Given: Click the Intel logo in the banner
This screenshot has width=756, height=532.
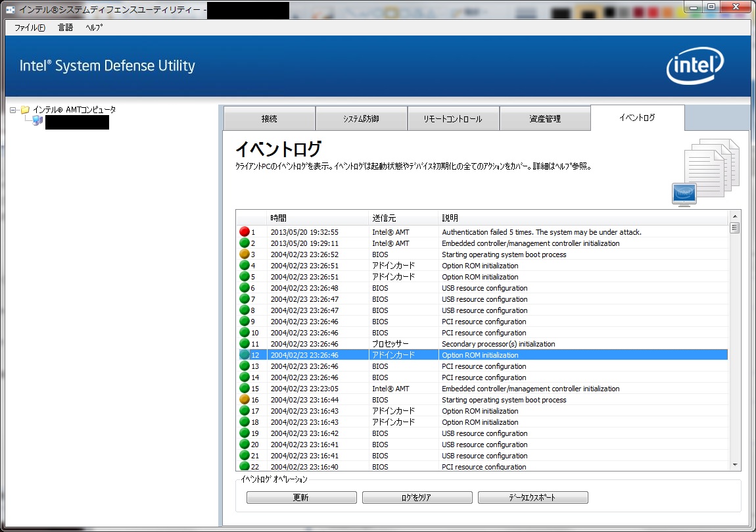Looking at the screenshot, I should 695,66.
